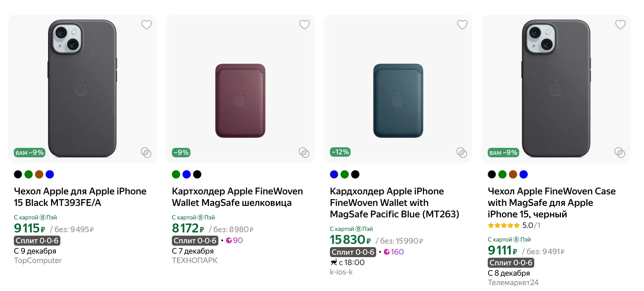Click the Pacific Blue wallet product photo
This screenshot has height=291, width=644.
(x=398, y=101)
